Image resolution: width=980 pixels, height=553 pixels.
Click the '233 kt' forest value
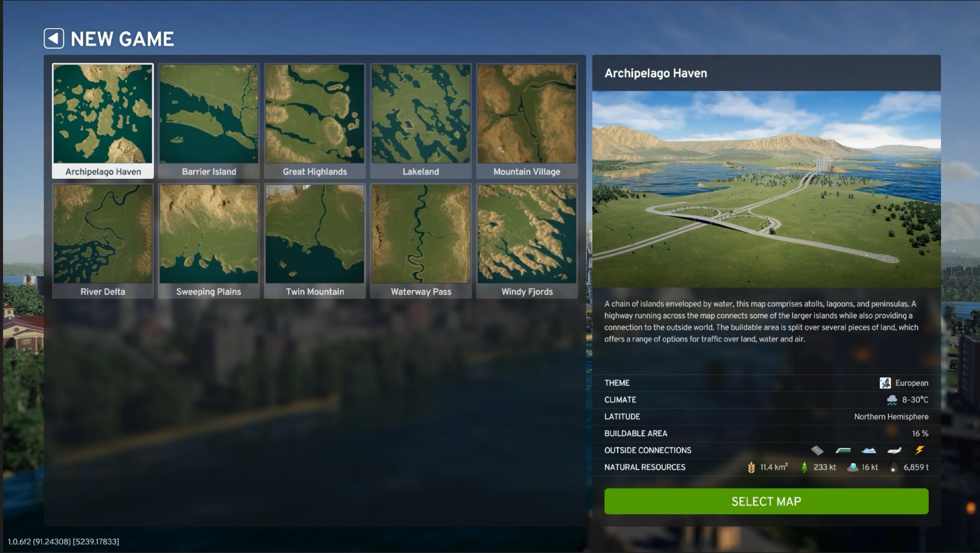[x=825, y=467]
